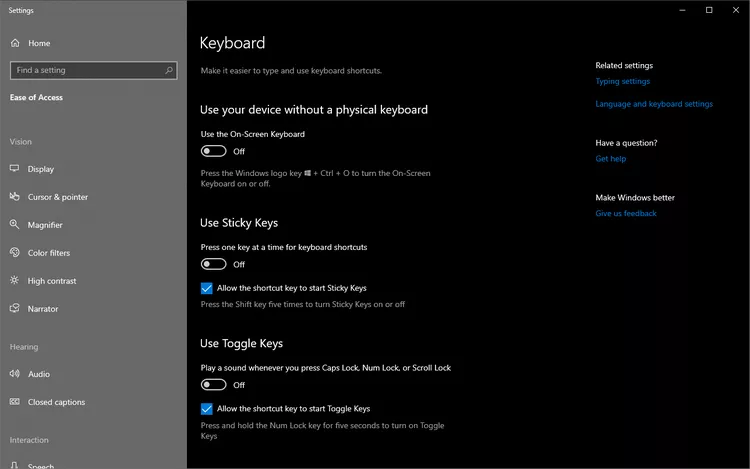Image resolution: width=750 pixels, height=469 pixels.
Task: Click the Ease of Access heading
Action: (x=36, y=98)
